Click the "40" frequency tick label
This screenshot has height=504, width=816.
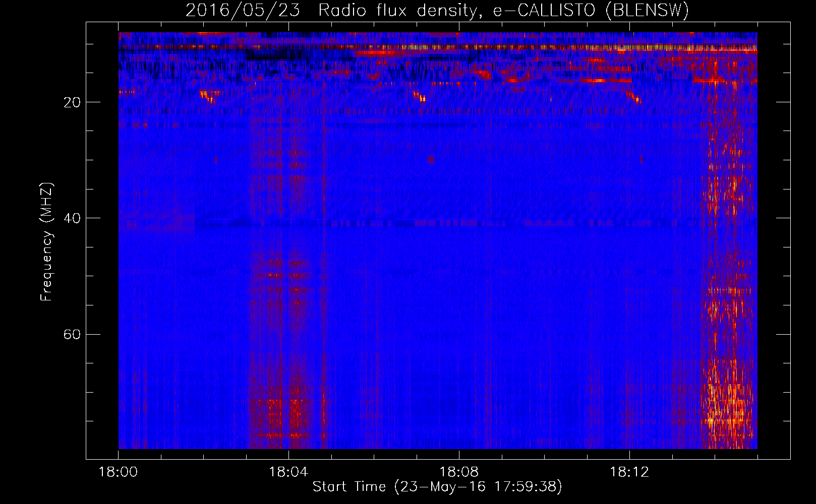click(x=72, y=218)
